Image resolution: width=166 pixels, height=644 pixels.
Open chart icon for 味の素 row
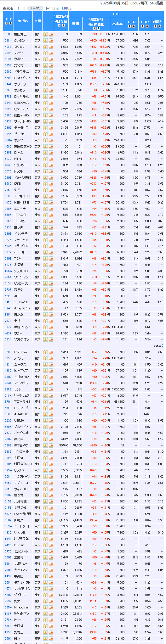[51, 439]
